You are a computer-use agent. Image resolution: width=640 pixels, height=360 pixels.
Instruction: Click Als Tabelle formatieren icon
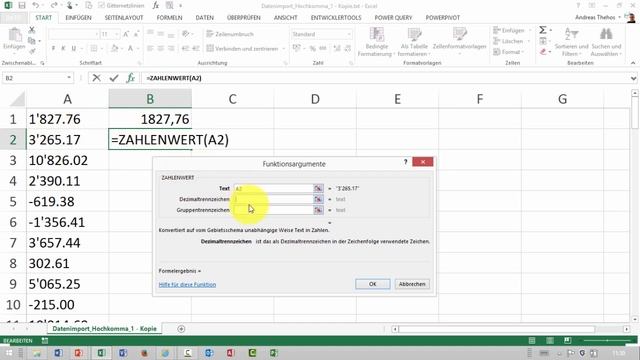[414, 35]
